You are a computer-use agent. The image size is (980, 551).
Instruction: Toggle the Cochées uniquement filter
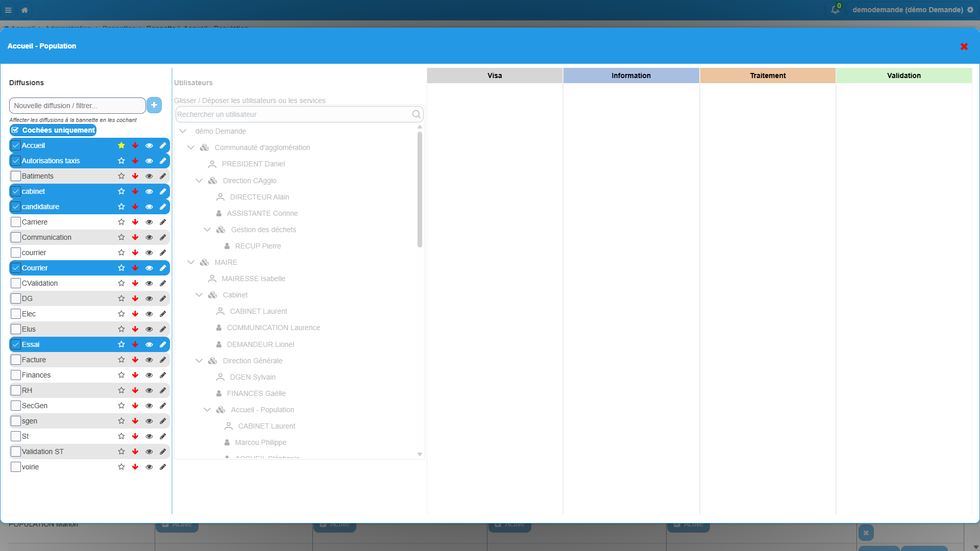click(x=53, y=130)
